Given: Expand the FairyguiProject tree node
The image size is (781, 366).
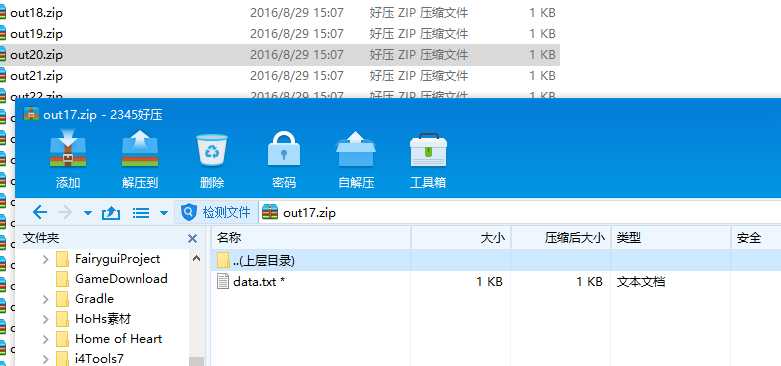Looking at the screenshot, I should 45,259.
